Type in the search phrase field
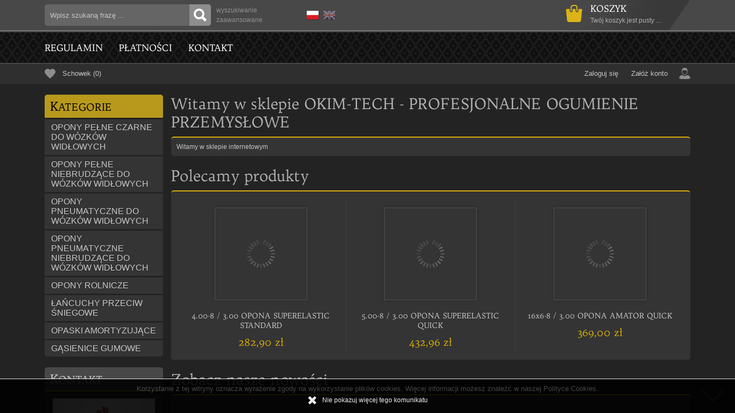Screen dimensions: 735x413 (116, 15)
